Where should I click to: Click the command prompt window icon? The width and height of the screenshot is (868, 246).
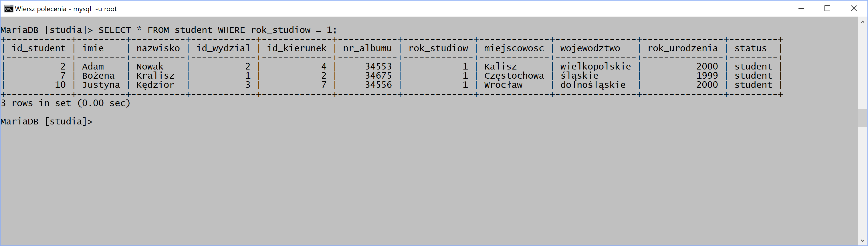point(9,9)
